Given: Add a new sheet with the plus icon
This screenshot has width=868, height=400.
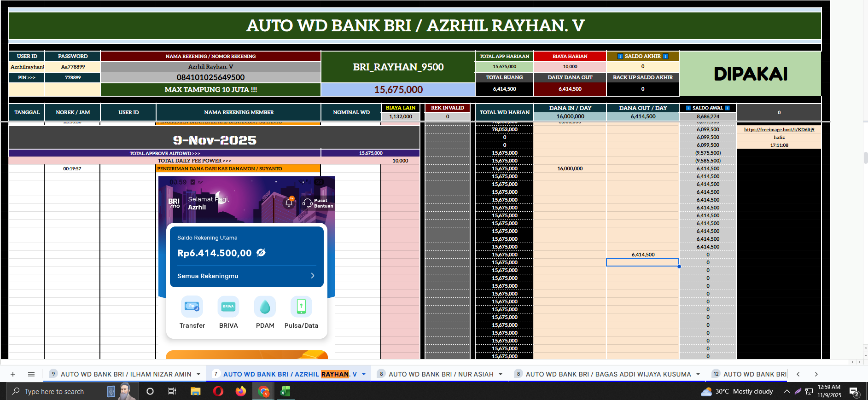Looking at the screenshot, I should click(13, 374).
